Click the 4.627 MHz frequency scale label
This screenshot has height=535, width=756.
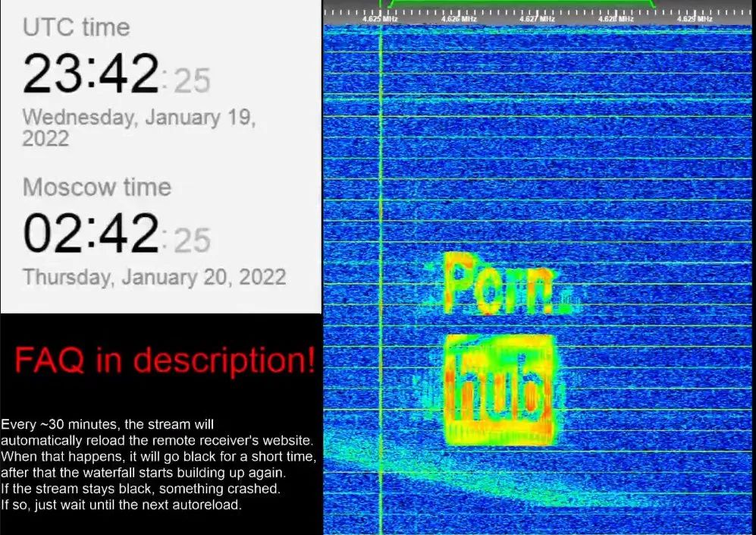coord(538,19)
